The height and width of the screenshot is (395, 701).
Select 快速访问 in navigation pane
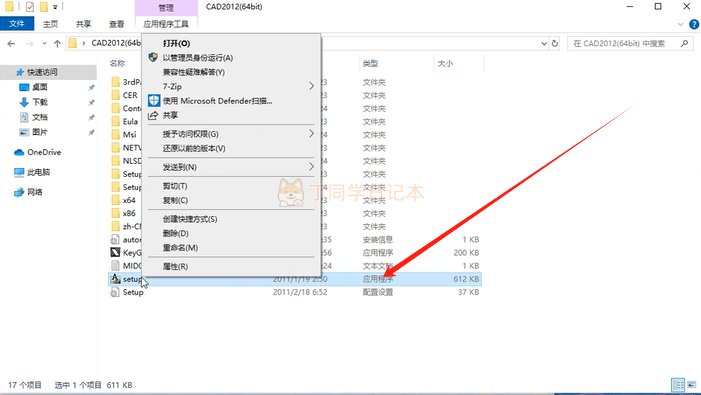pos(42,72)
